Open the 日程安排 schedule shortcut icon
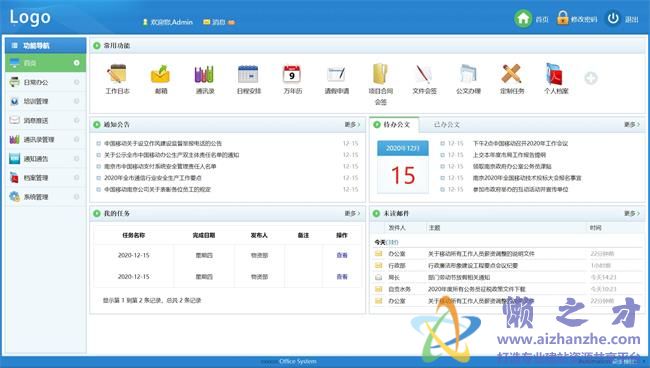The width and height of the screenshot is (650, 368). pos(248,75)
